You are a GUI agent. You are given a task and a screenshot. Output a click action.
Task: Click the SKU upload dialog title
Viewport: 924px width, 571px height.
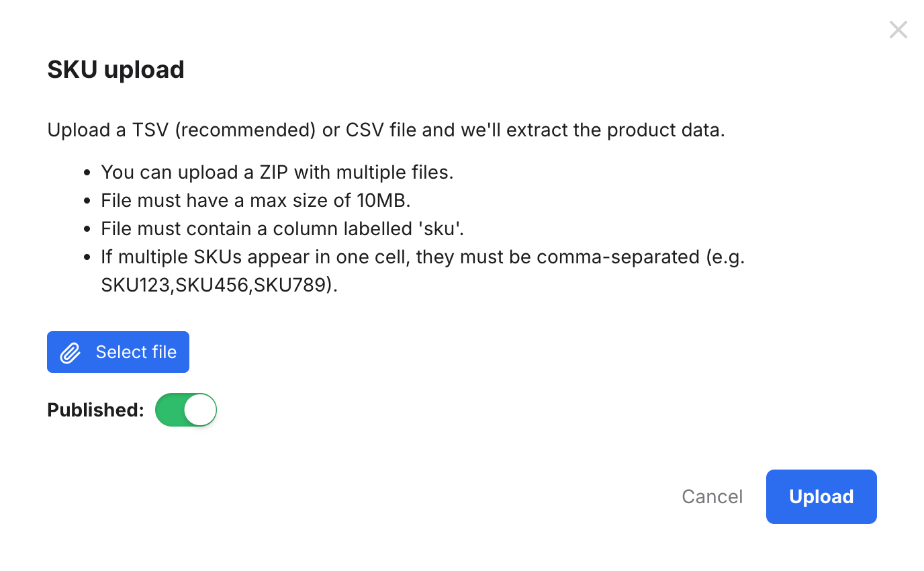[x=115, y=69]
